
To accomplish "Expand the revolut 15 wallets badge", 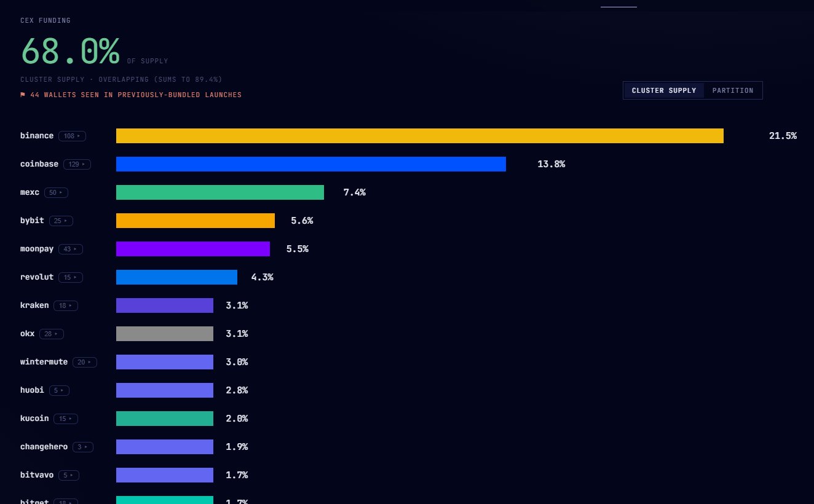I will pyautogui.click(x=71, y=277).
